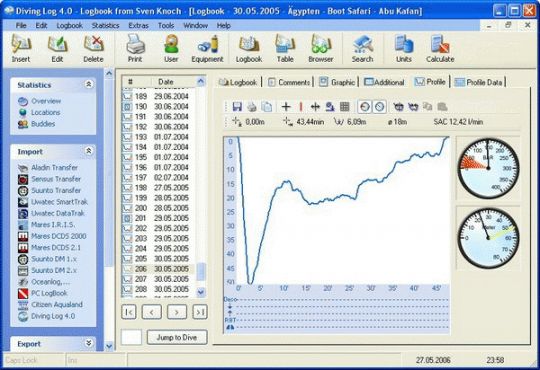Switch to the Additional tab

(x=384, y=82)
